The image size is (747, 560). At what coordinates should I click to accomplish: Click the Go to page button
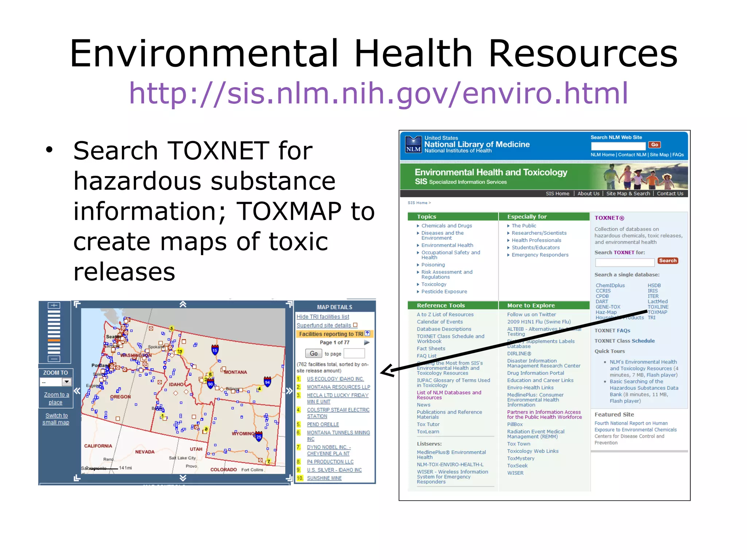click(x=313, y=354)
